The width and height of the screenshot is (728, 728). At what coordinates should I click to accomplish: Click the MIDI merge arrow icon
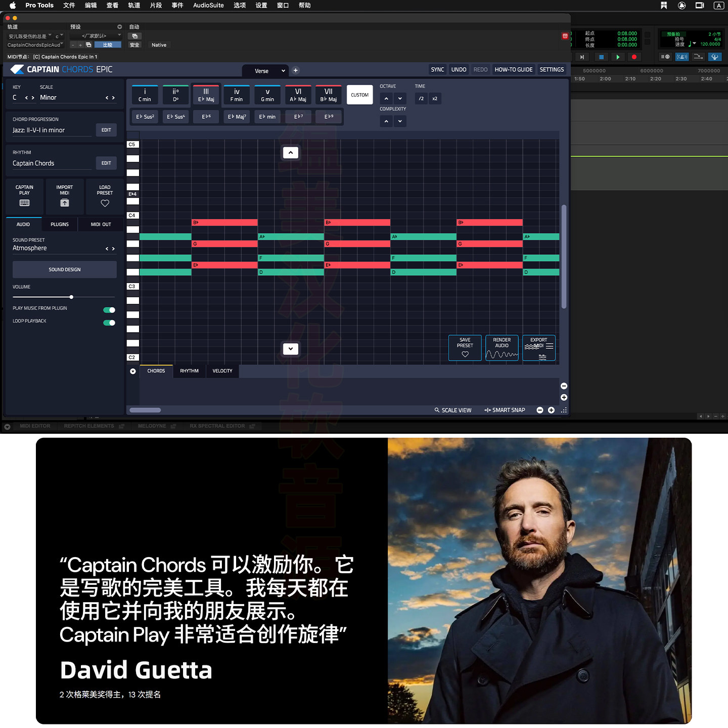point(698,57)
